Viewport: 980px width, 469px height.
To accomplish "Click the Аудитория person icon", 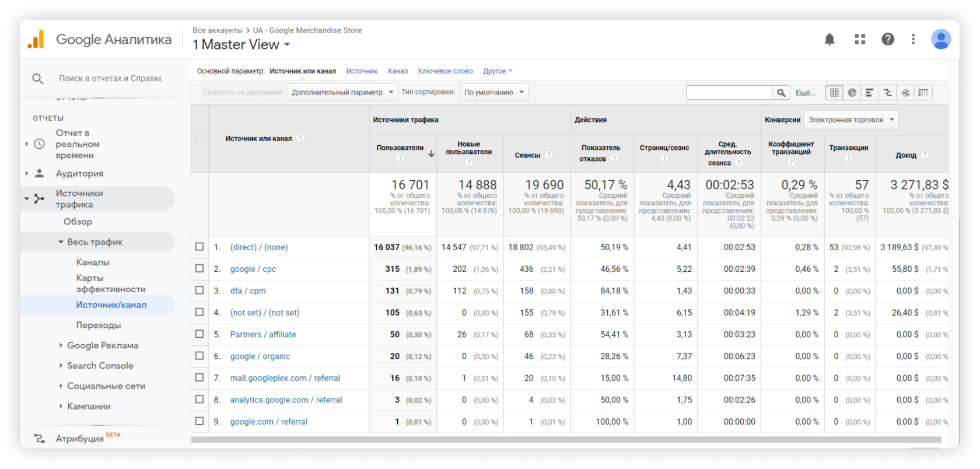I will pyautogui.click(x=39, y=173).
